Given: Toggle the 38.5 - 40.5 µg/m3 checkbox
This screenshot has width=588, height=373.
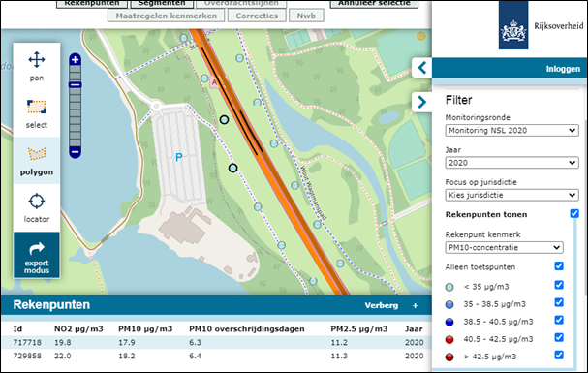Looking at the screenshot, I should [559, 320].
